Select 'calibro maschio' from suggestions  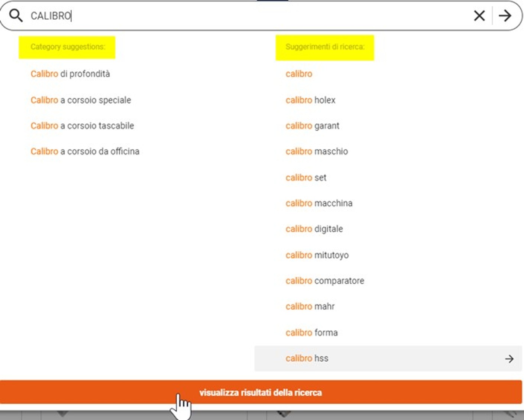tap(317, 152)
